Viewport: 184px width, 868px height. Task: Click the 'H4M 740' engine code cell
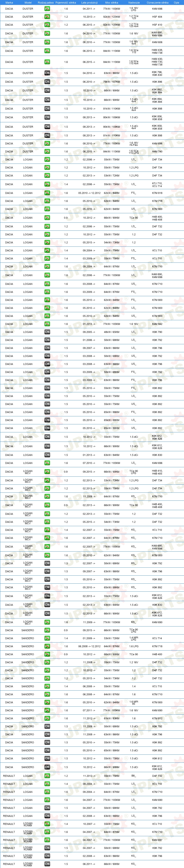click(x=157, y=151)
